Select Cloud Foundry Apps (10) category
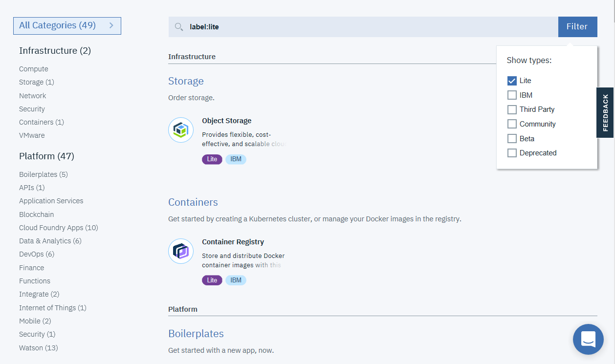This screenshot has width=615, height=364. [59, 228]
